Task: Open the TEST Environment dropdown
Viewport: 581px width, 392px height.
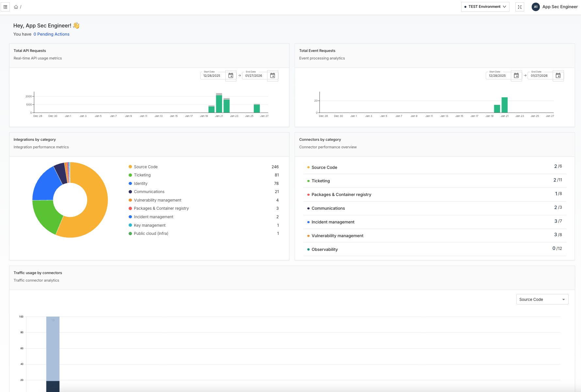Action: pyautogui.click(x=485, y=7)
